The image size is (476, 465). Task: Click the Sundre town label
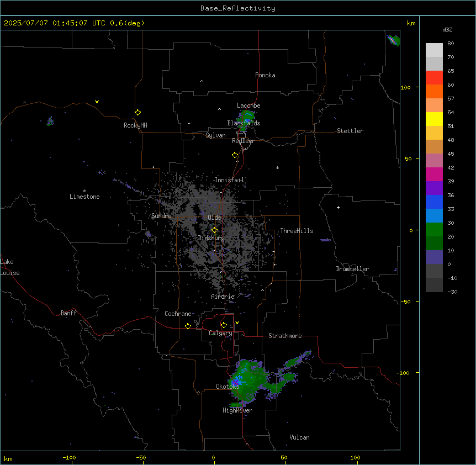(161, 216)
